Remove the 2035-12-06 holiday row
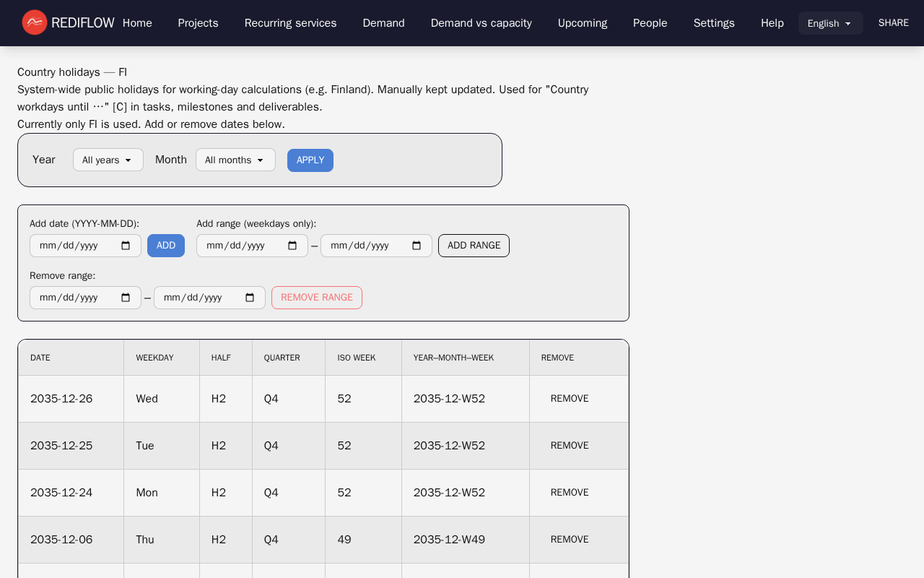The width and height of the screenshot is (924, 578). (570, 540)
